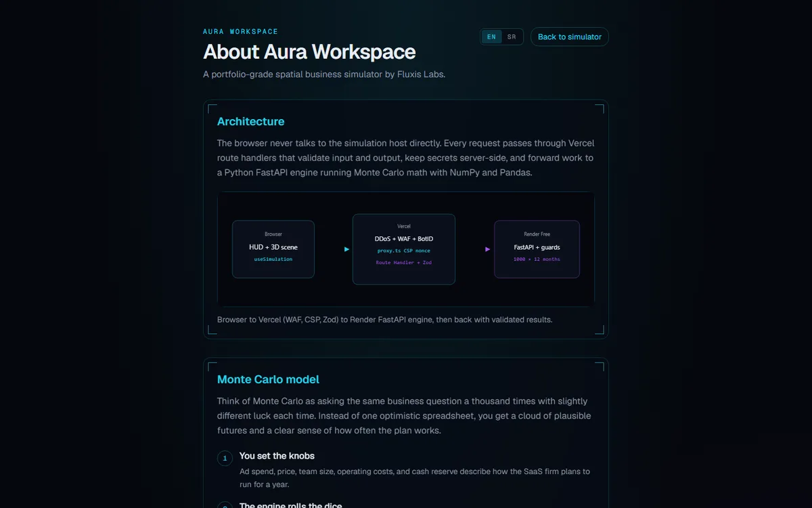Click the 'The engine rolls the dice' title

point(291,505)
